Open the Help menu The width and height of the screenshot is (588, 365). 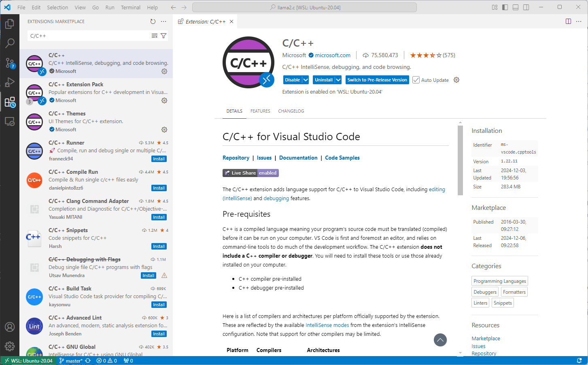click(x=153, y=7)
